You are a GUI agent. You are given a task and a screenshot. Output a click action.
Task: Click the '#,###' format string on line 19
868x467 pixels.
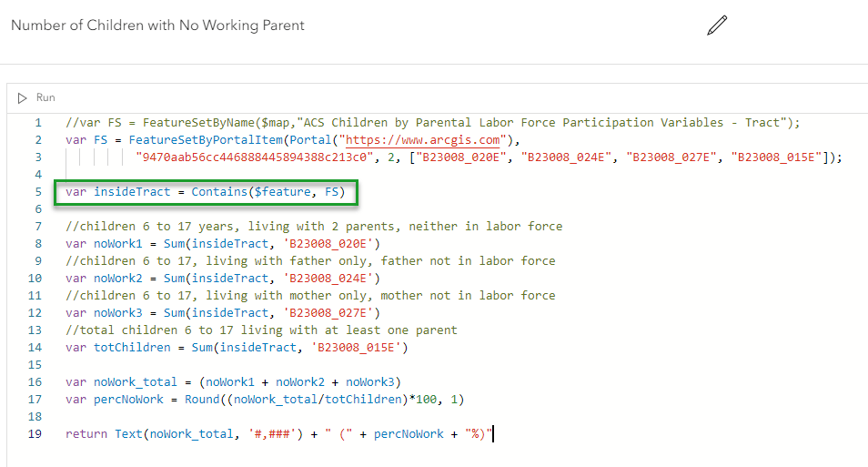pyautogui.click(x=272, y=433)
